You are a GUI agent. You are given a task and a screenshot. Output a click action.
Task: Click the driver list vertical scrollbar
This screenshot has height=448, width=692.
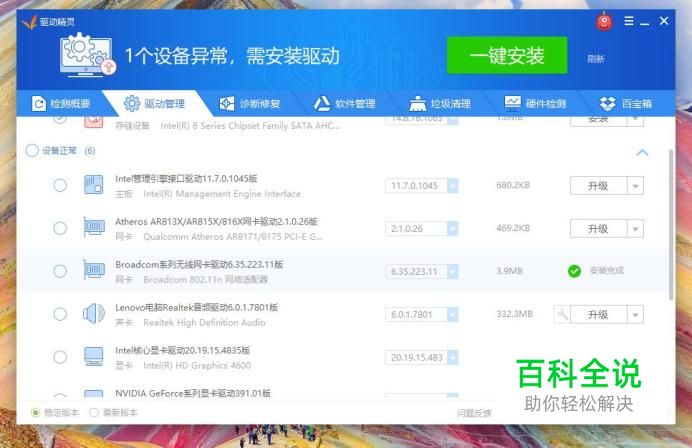(671, 225)
